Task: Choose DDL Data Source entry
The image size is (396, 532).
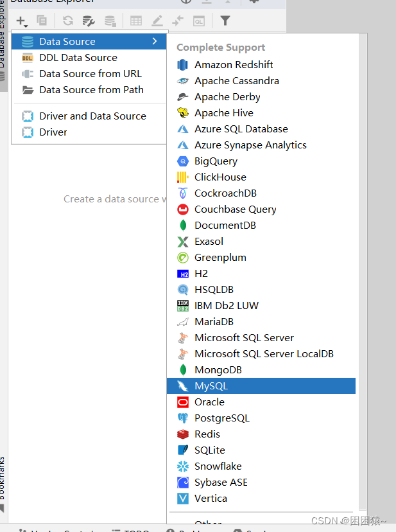Action: pos(89,58)
